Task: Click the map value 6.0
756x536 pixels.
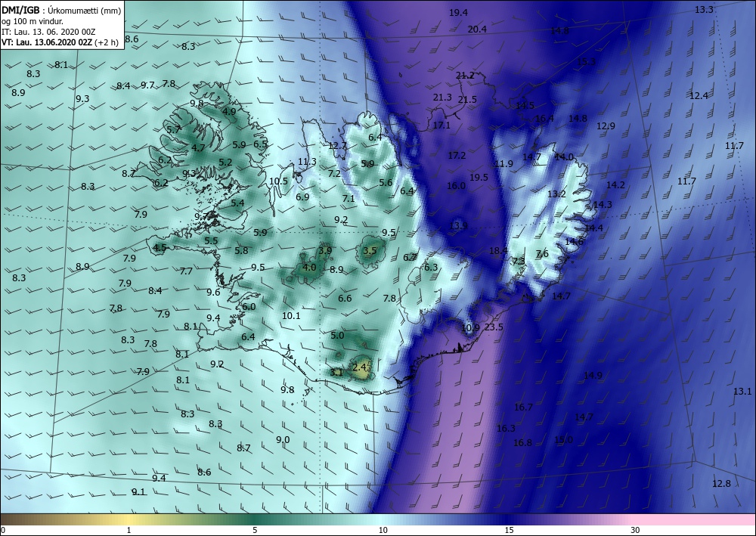Action: click(249, 307)
